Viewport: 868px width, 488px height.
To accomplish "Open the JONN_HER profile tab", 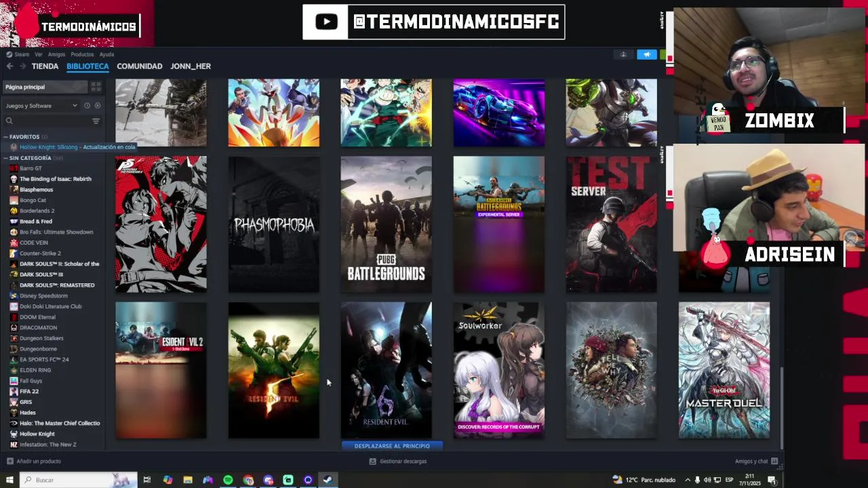I will coord(191,66).
